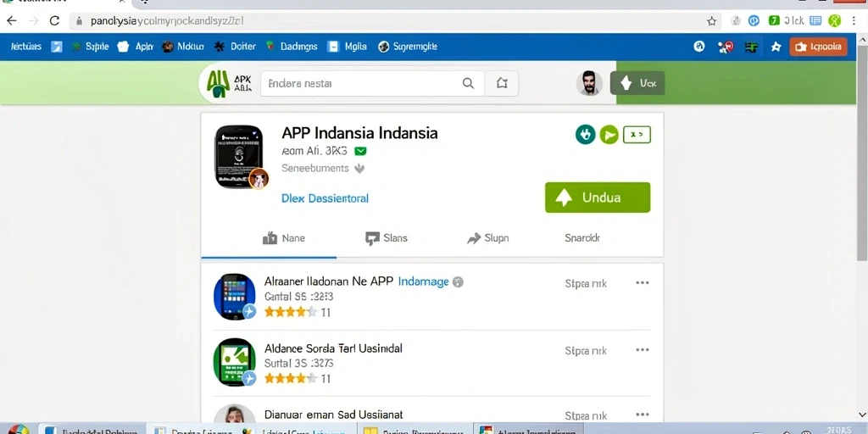
Task: Click info icon next to Indamage
Action: coord(458,282)
